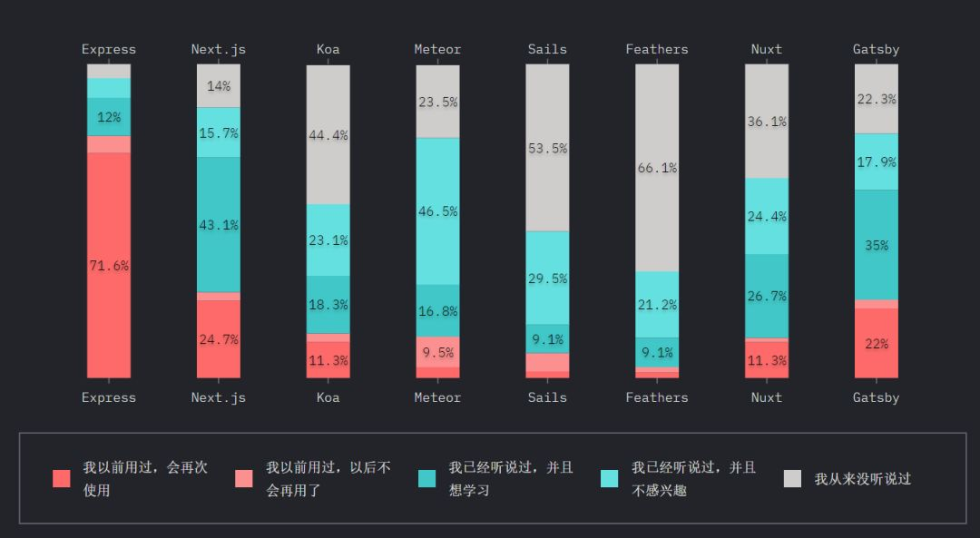Screen dimensions: 980x538
Task: Select the 44.4% gray segment of Koa
Action: click(328, 135)
